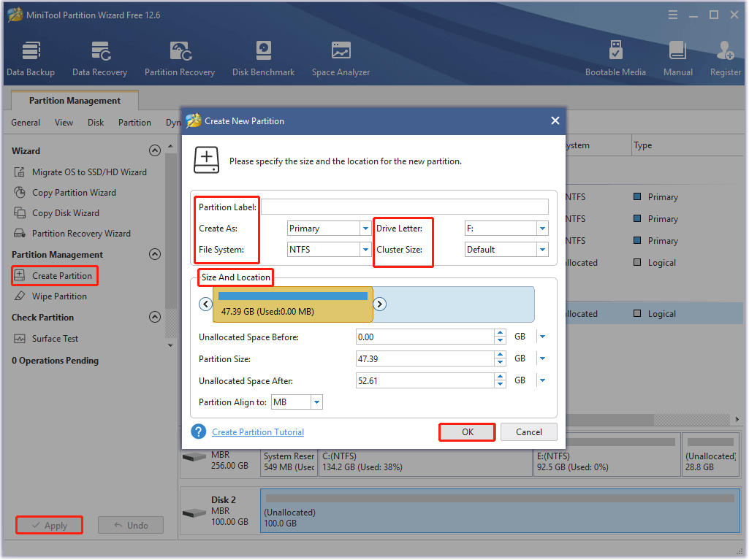
Task: Click the Register icon
Action: (x=724, y=57)
